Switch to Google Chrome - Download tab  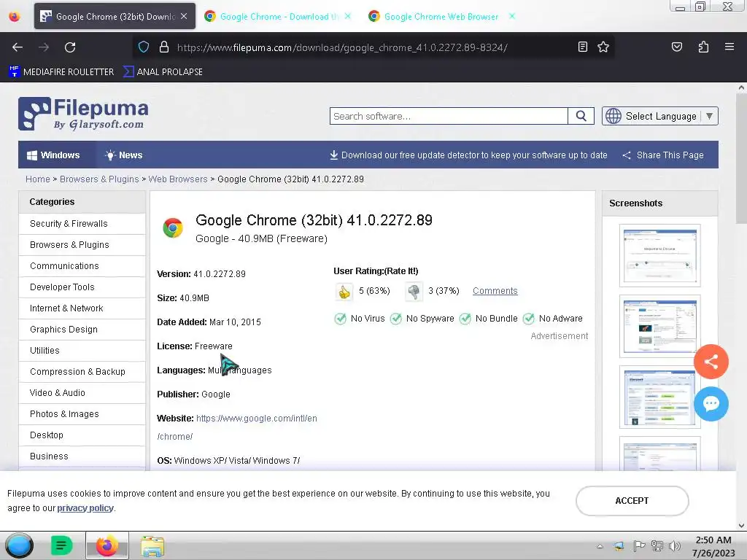click(278, 16)
